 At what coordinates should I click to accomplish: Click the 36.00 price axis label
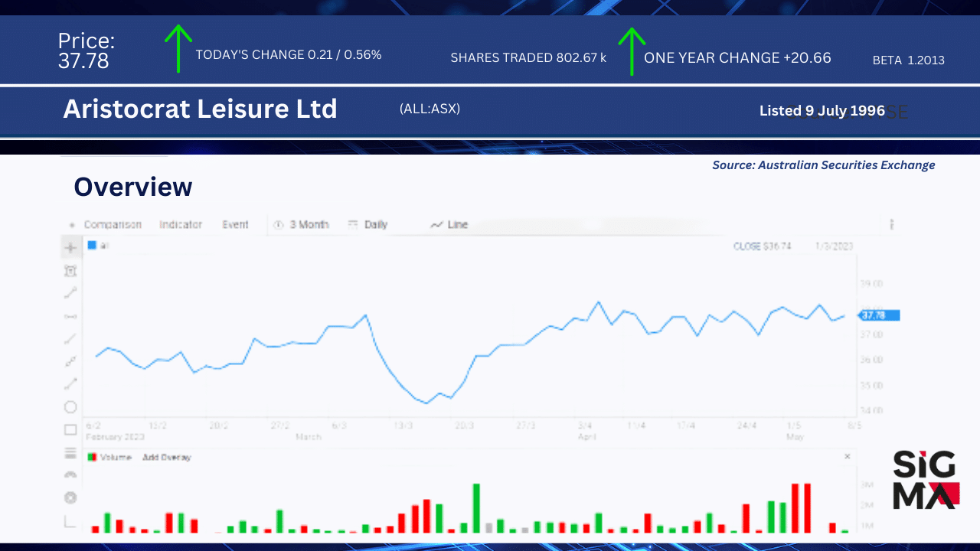pos(872,360)
